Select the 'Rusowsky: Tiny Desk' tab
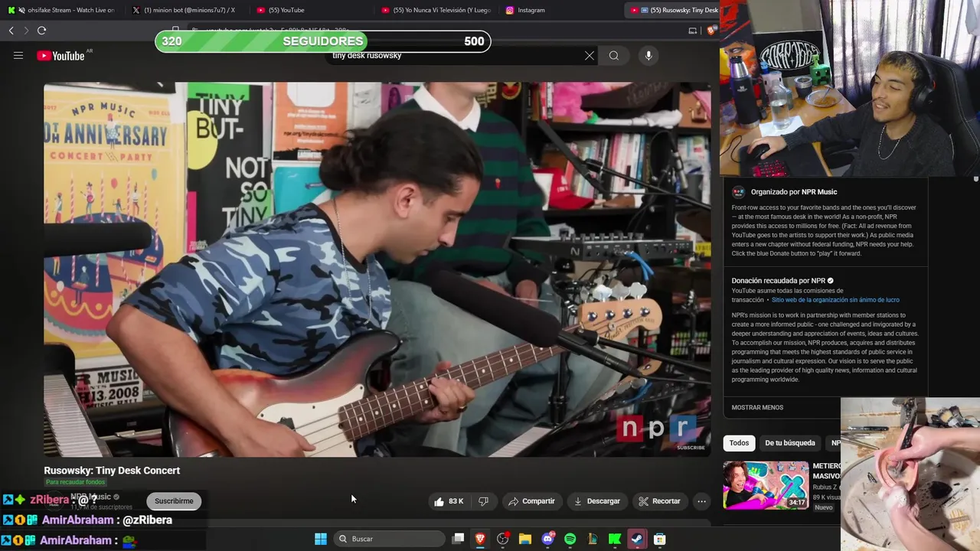 click(x=674, y=10)
